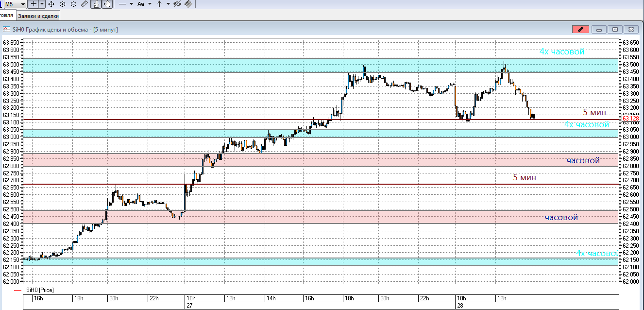Click the chart window icon in title bar
This screenshot has height=310, width=644.
[6, 29]
